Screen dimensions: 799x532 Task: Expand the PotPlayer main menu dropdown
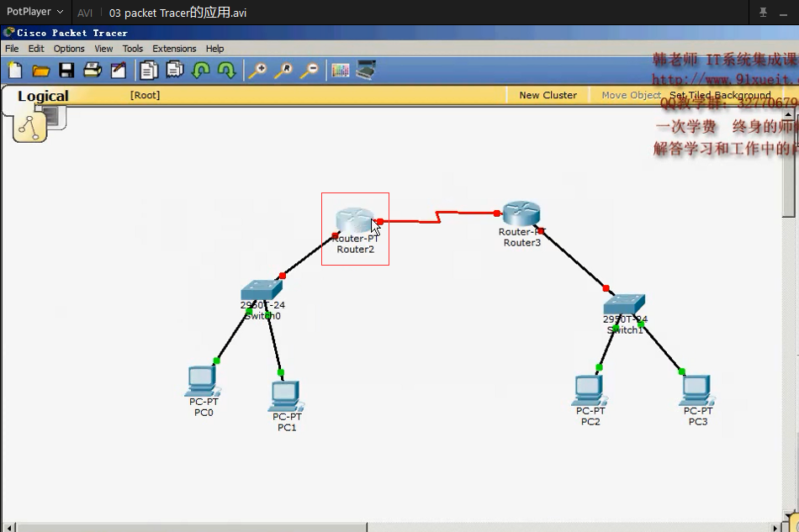(34, 12)
